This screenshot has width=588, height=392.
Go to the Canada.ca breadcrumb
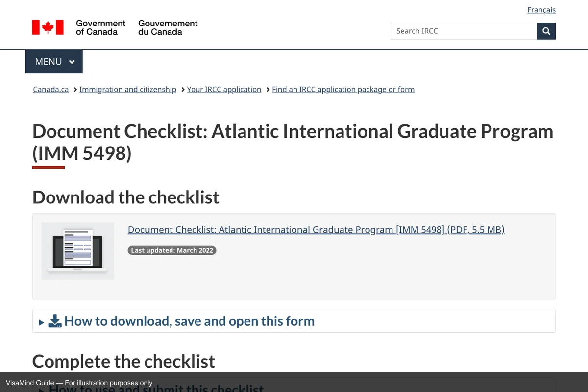pyautogui.click(x=50, y=90)
